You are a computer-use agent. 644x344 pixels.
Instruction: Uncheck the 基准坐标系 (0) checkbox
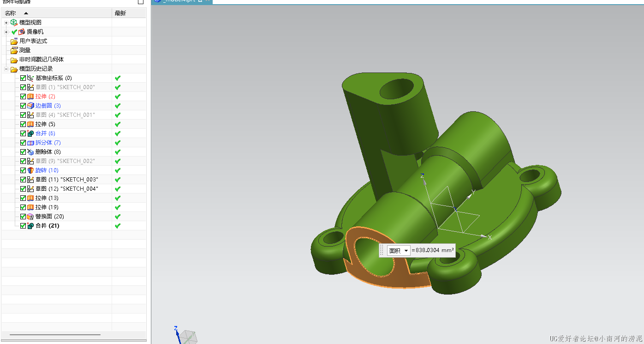coord(23,78)
